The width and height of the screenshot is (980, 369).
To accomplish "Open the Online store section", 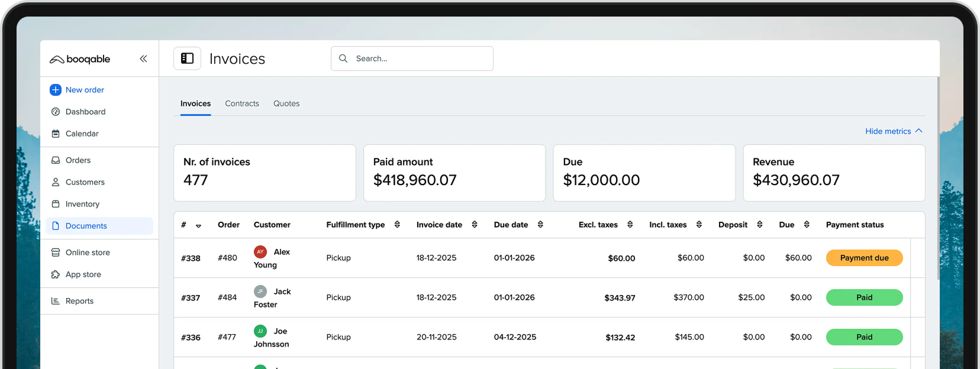I will coord(88,252).
